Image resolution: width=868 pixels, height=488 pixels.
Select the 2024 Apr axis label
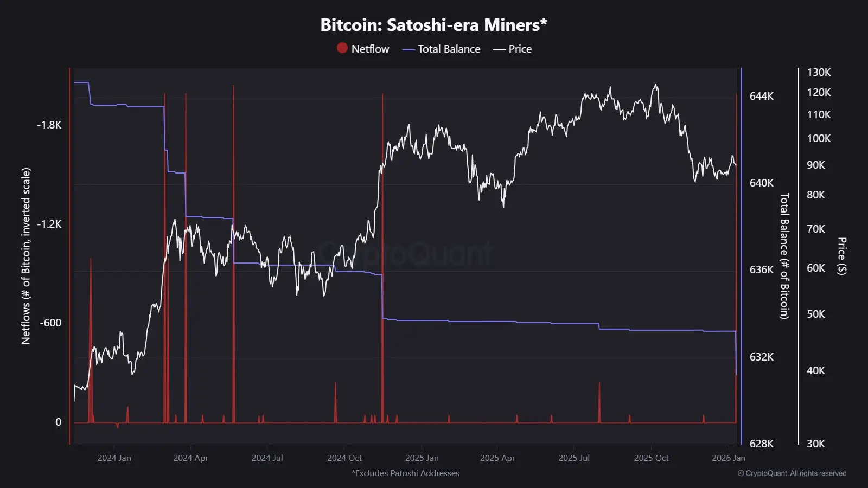191,458
